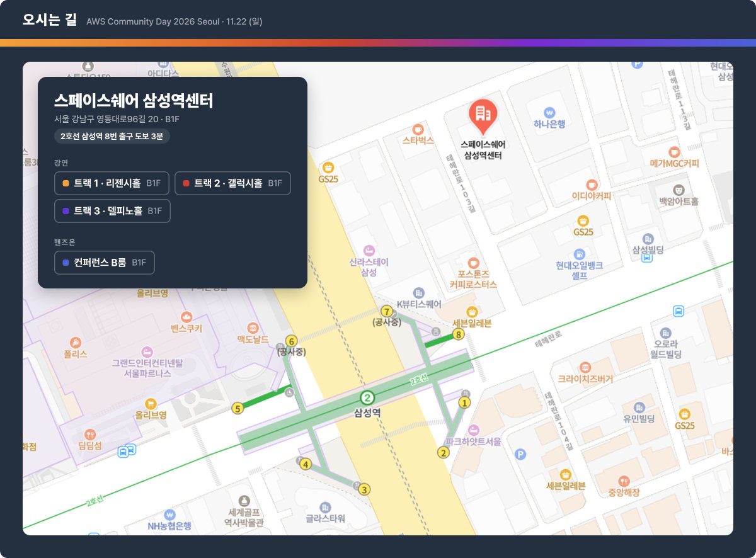Click the 2호선 삼성역 8번 출구 도보 3분 badge
This screenshot has height=558, width=756.
[112, 136]
